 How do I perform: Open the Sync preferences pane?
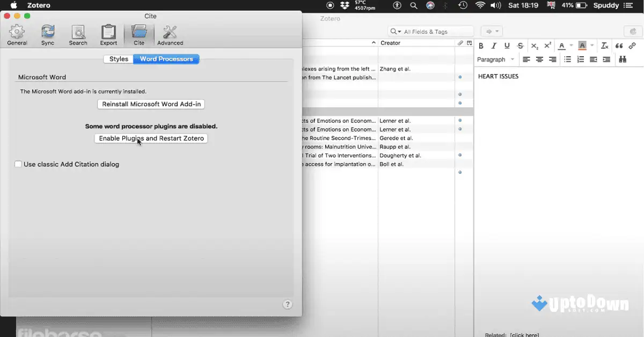47,34
